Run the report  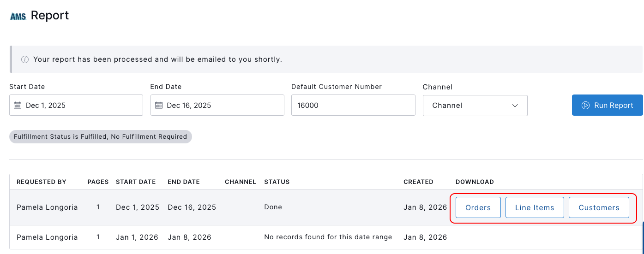click(x=607, y=105)
